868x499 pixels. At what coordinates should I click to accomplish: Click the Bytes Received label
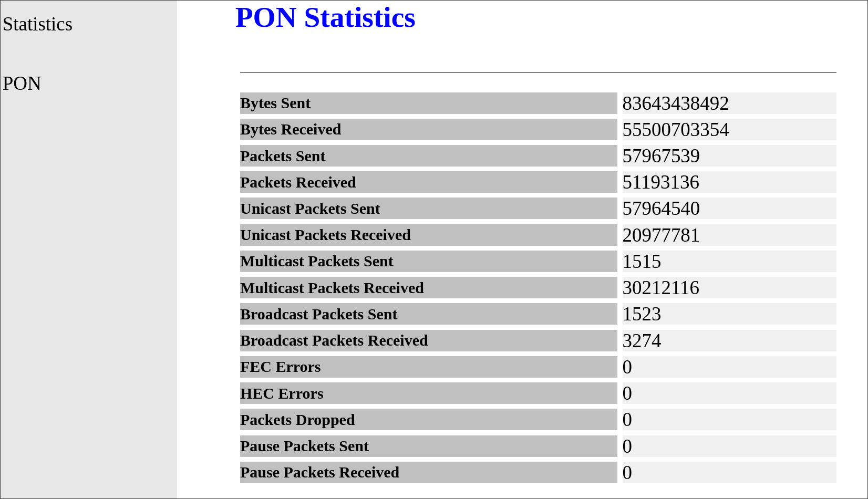point(291,130)
